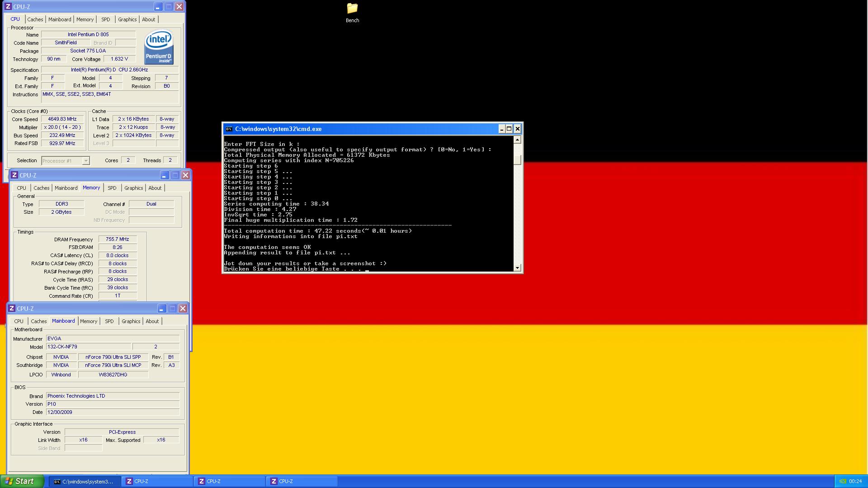Screen dimensions: 868x488
Task: Click motherboard manufacturer EVGA field
Action: tap(113, 338)
